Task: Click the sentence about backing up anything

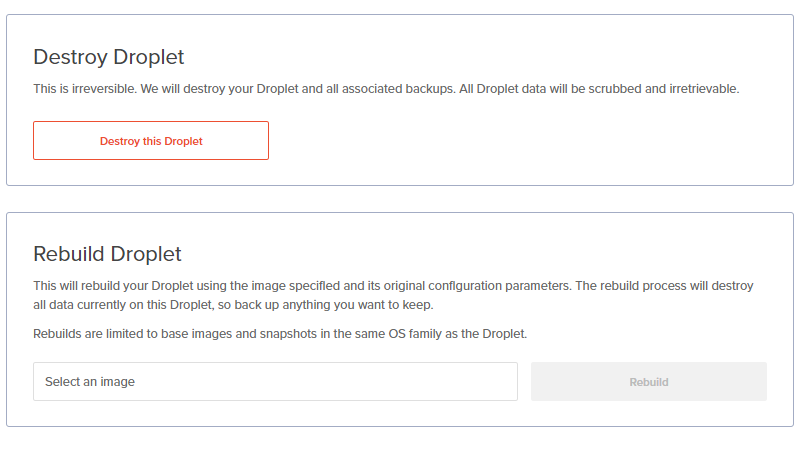Action: [x=326, y=305]
